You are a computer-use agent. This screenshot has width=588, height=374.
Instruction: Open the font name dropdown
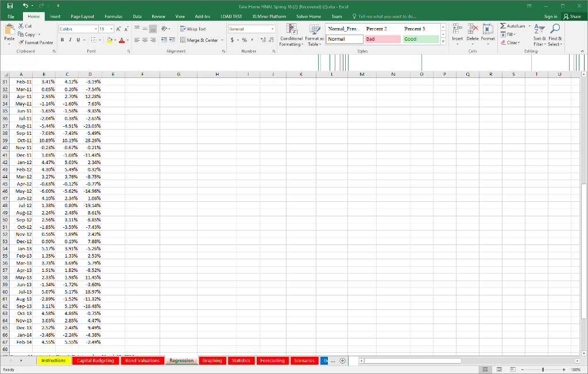tap(96, 29)
